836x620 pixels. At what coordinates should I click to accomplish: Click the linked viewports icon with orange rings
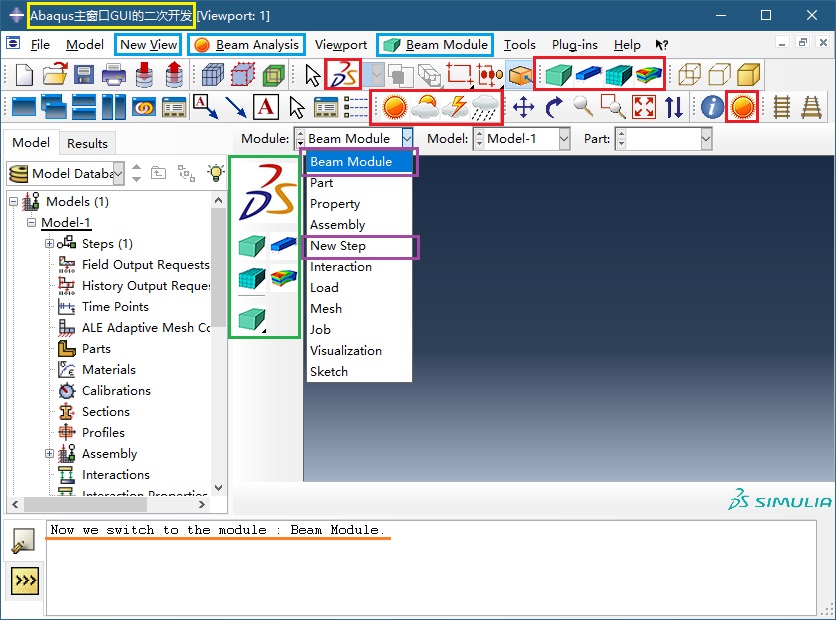click(143, 107)
